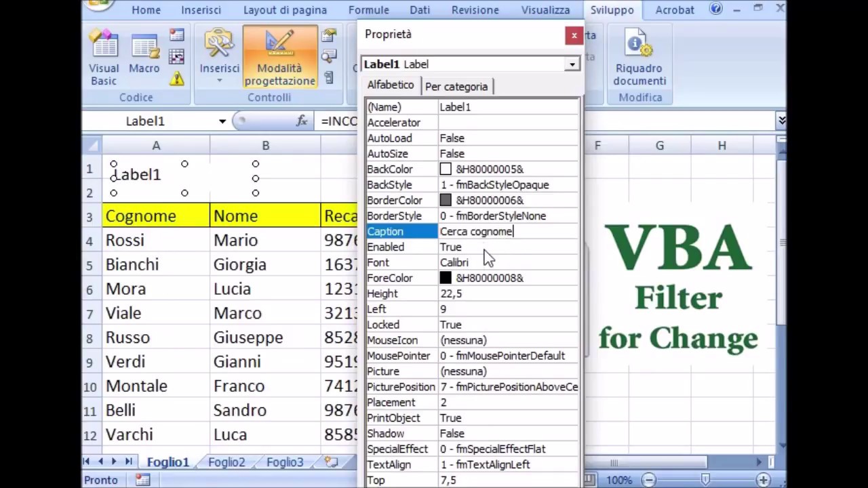Click the ForeColor black swatch

pos(446,278)
